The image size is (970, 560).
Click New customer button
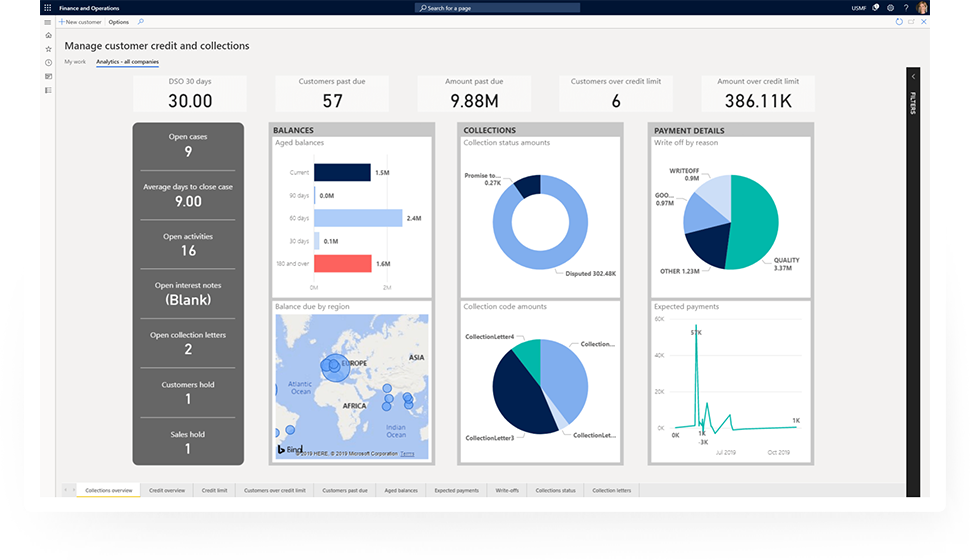point(80,22)
